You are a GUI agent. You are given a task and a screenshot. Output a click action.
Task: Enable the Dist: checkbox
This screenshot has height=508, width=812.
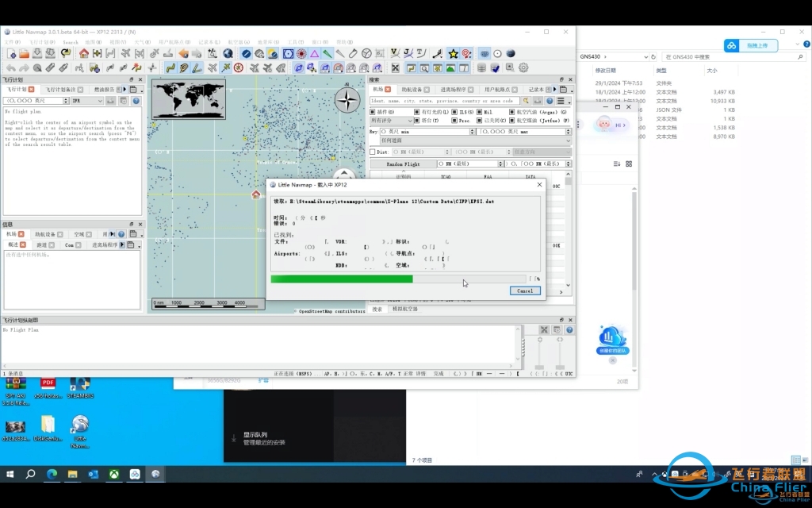(373, 152)
